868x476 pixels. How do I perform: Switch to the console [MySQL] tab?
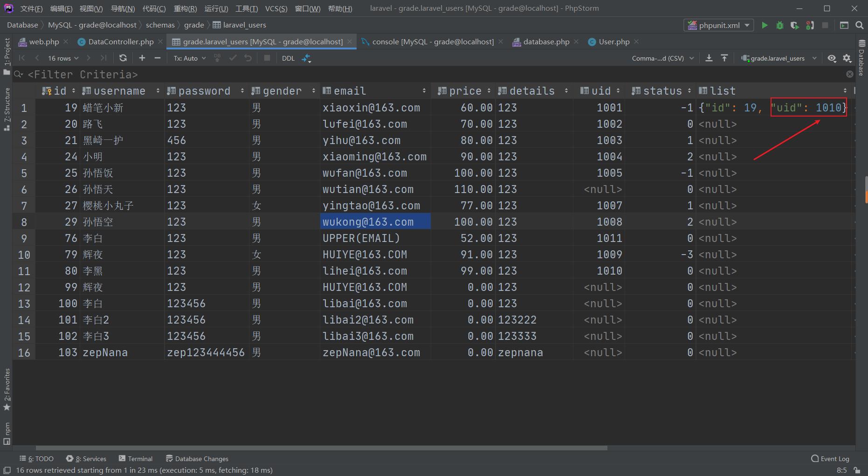(433, 41)
